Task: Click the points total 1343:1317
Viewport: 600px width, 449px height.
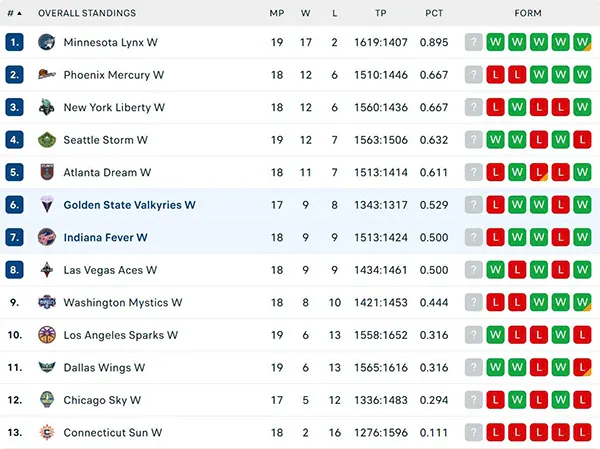Action: 381,205
